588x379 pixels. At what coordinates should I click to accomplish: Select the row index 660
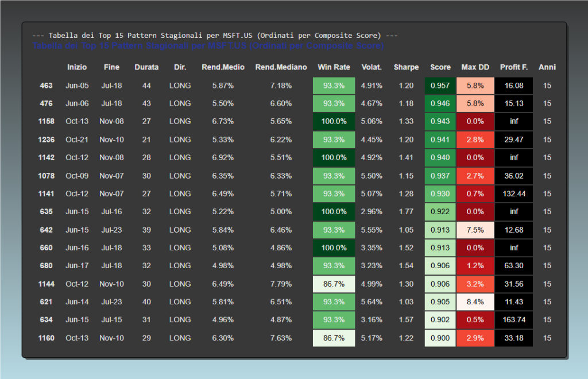tap(46, 248)
